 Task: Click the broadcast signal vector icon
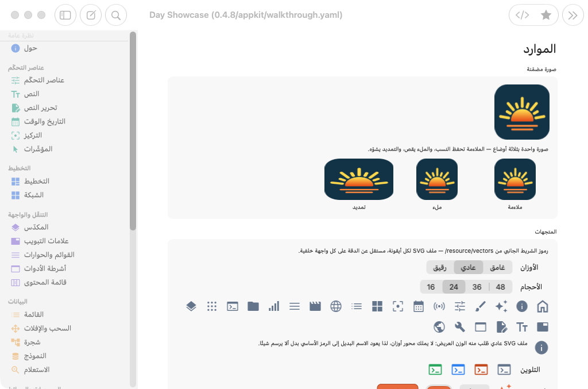(439, 306)
